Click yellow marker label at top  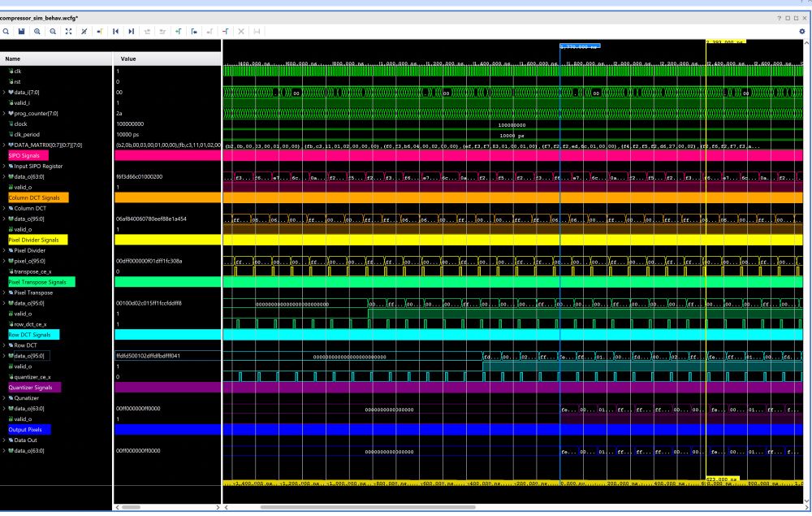726,41
